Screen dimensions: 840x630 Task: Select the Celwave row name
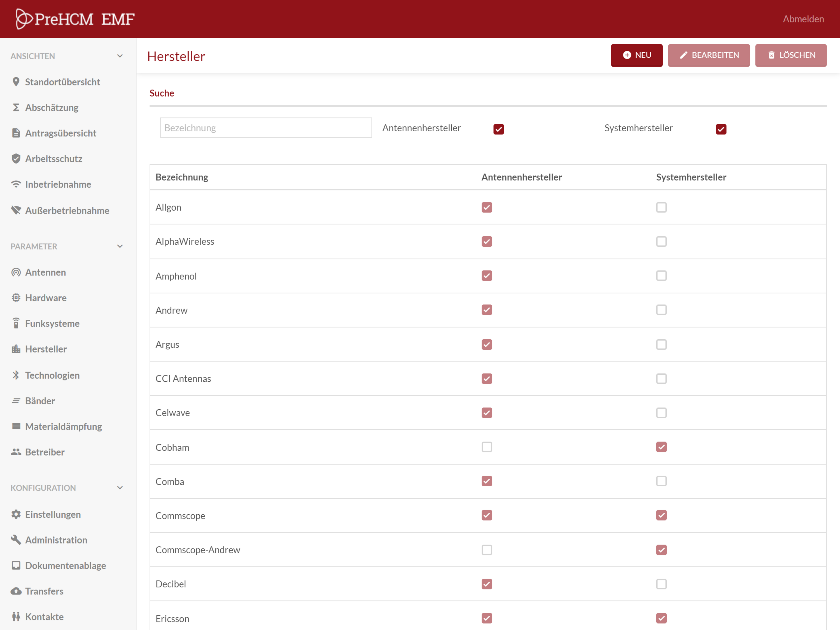[172, 413]
